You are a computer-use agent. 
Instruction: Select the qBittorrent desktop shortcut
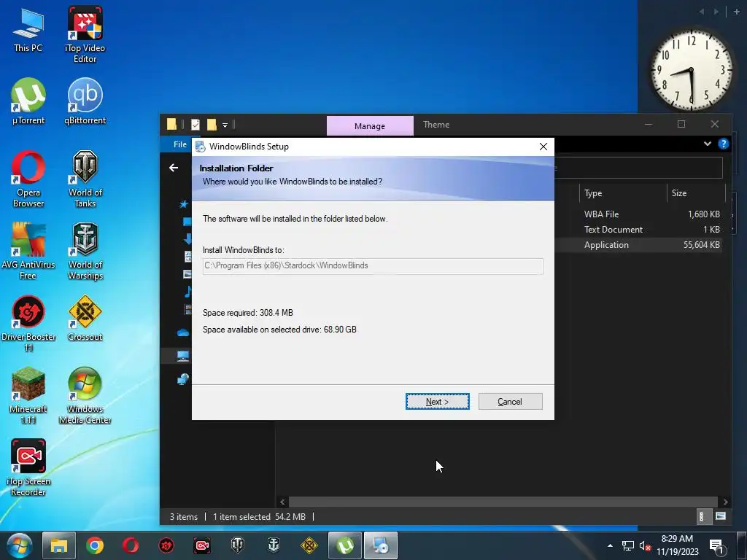[x=85, y=101]
